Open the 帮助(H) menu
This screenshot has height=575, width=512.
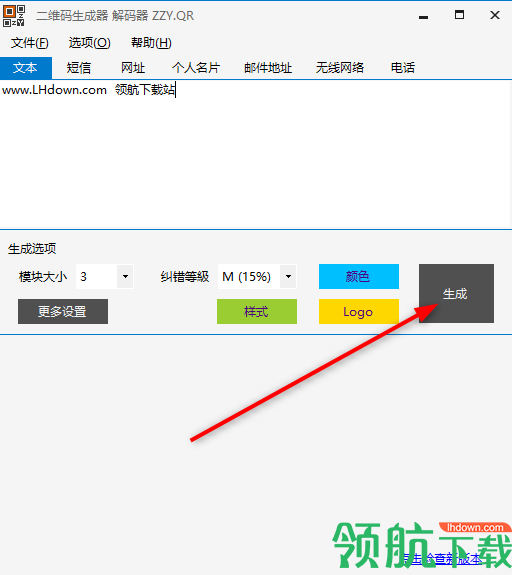click(151, 43)
